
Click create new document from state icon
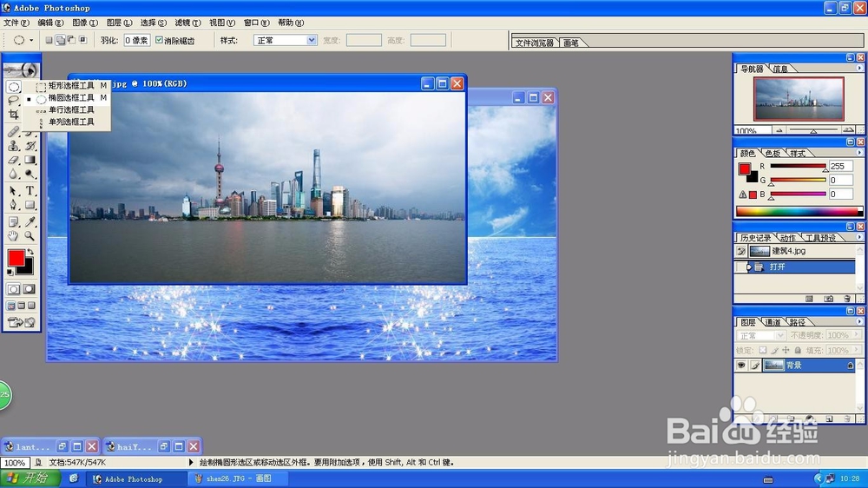pos(809,299)
